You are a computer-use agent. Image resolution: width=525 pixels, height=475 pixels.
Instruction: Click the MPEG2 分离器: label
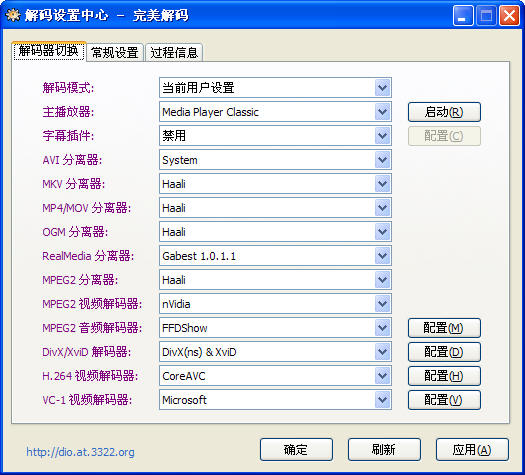pos(80,280)
